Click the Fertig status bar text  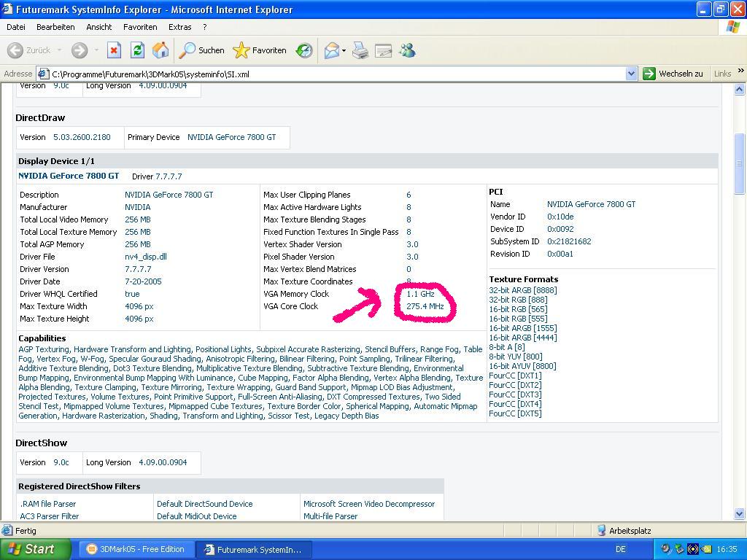[26, 531]
